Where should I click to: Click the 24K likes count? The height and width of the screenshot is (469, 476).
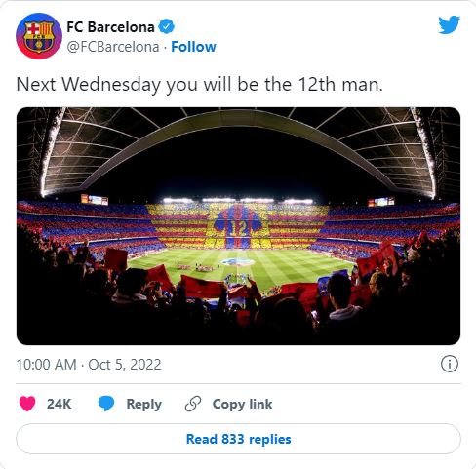59,404
